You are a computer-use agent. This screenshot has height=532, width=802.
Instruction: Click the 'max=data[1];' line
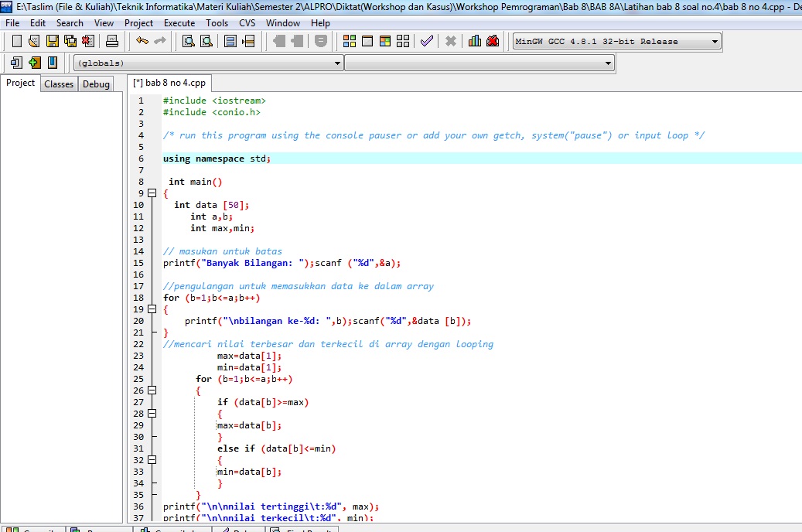coord(249,356)
